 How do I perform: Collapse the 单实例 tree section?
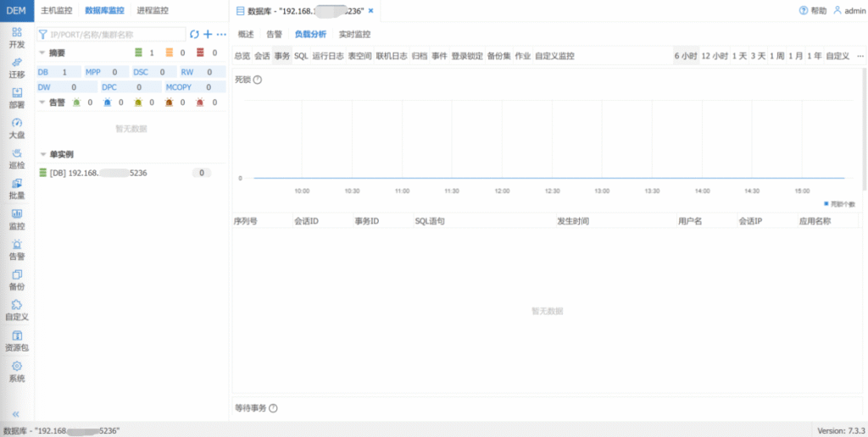[42, 155]
